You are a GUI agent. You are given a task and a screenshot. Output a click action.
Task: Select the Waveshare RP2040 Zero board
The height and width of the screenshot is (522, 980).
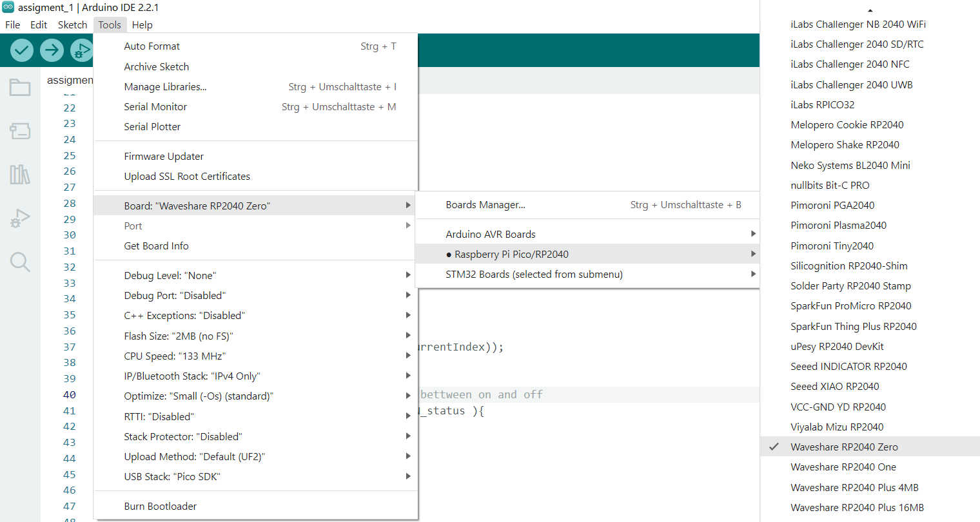tap(844, 447)
